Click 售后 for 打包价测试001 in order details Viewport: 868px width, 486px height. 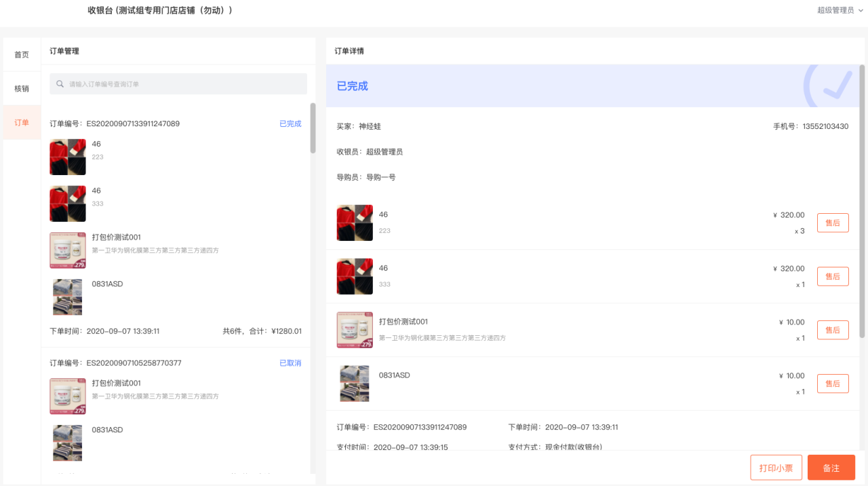click(832, 330)
